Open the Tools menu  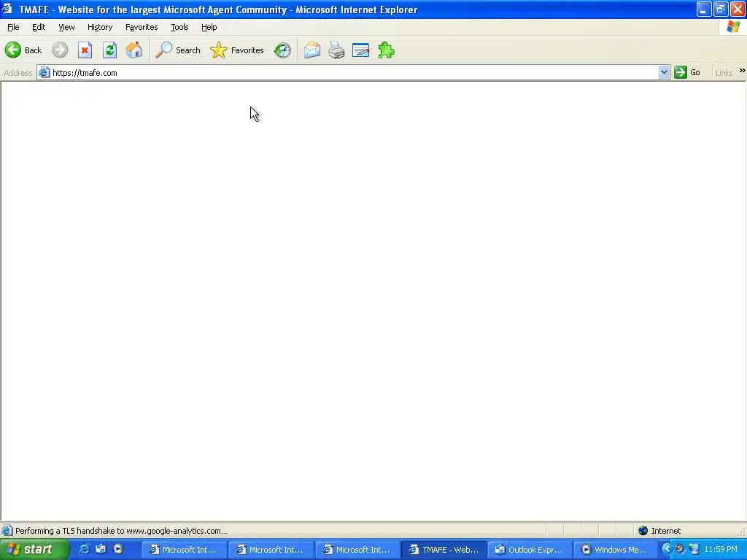pos(179,27)
